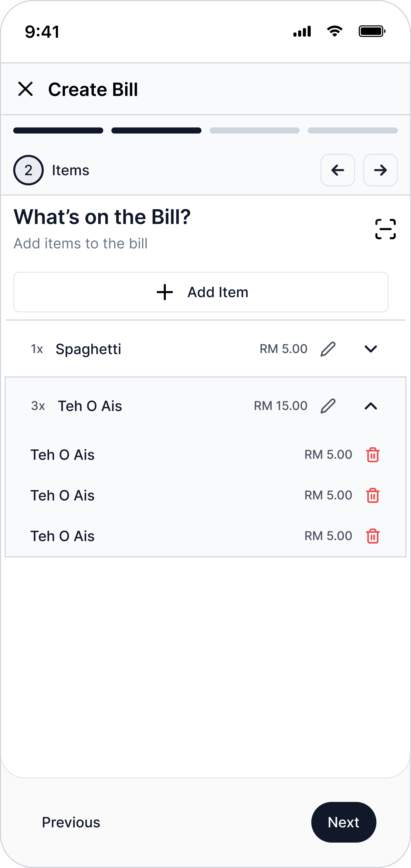Tap the step 2 Items indicator circle
Image resolution: width=411 pixels, height=868 pixels.
[28, 170]
